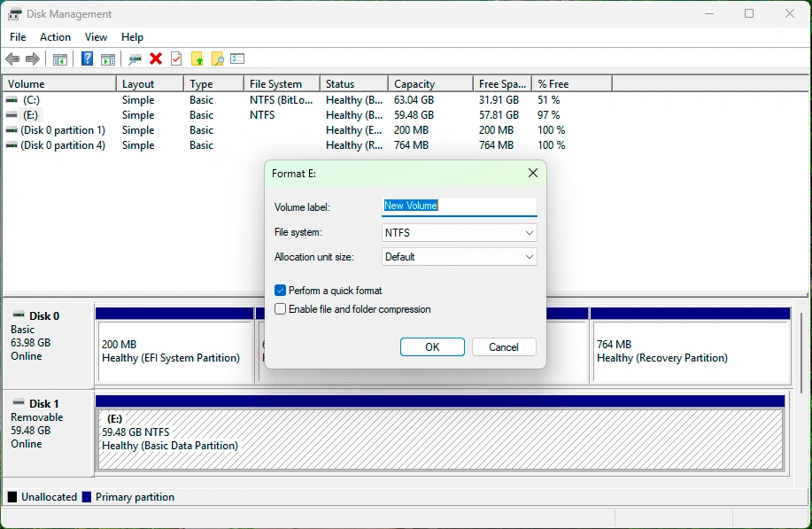Open Help via the blue question mark icon
The image size is (812, 529).
click(x=87, y=59)
